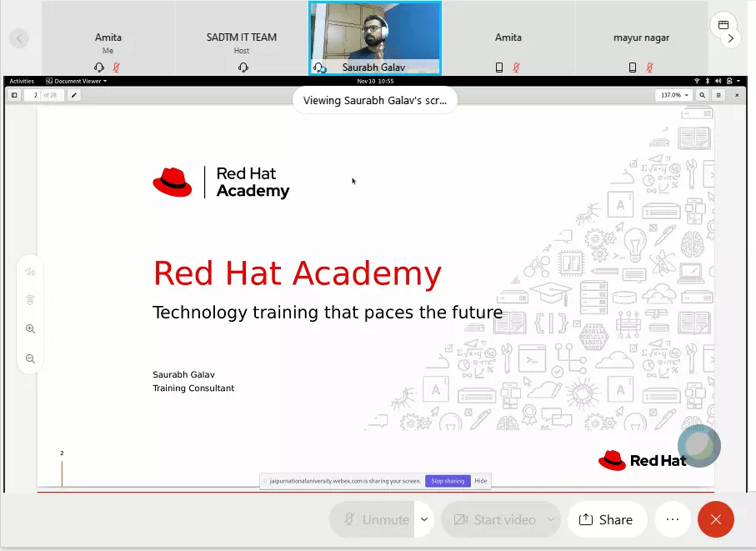Open audio options arrow beside Unmute
Image resolution: width=756 pixels, height=551 pixels.
tap(424, 519)
